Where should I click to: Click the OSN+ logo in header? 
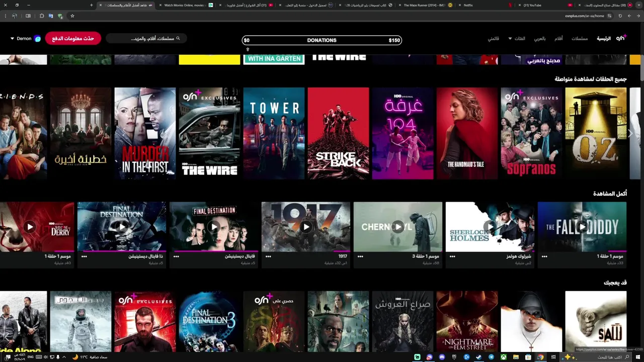(621, 38)
